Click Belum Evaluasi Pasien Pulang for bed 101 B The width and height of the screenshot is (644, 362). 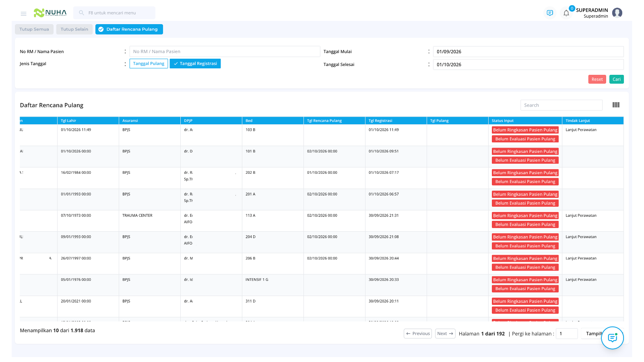pos(525,160)
